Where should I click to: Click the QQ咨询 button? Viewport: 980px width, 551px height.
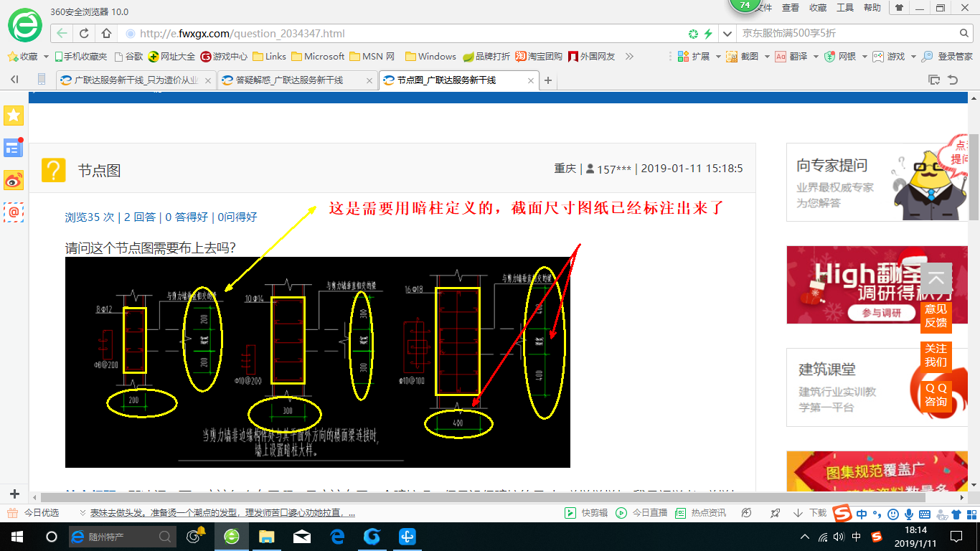click(x=936, y=395)
